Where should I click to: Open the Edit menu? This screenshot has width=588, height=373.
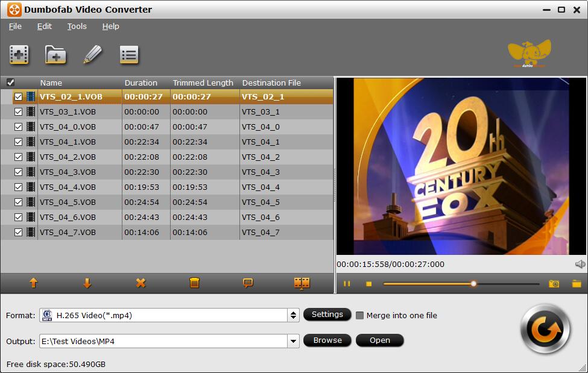[44, 27]
